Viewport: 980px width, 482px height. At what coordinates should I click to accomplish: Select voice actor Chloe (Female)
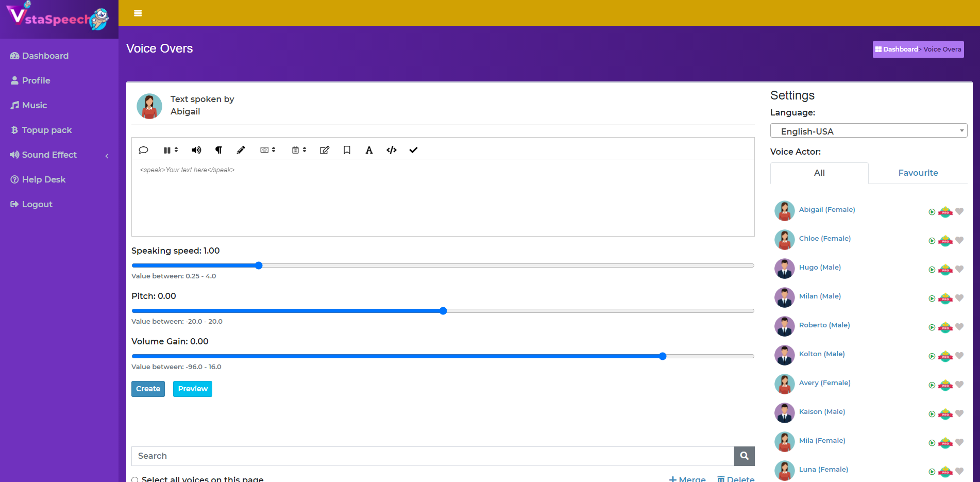[x=825, y=239]
